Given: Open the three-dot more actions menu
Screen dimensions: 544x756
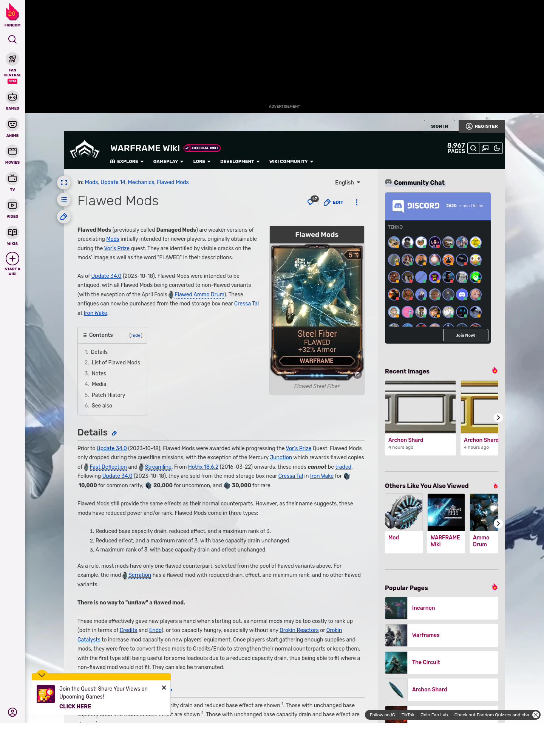Looking at the screenshot, I should click(357, 202).
